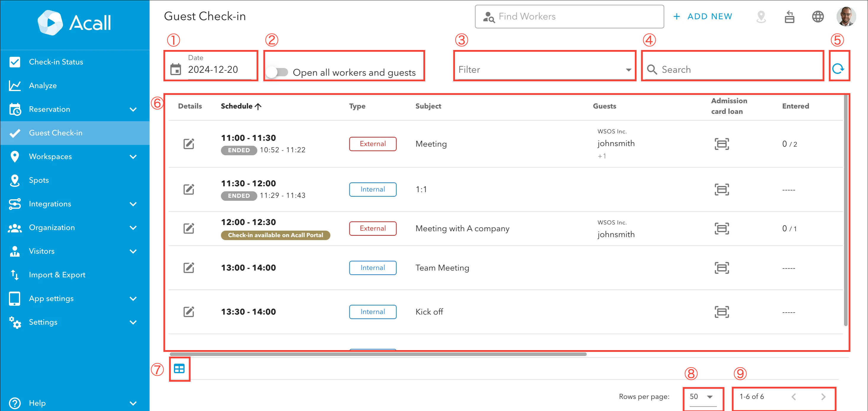Click the Acall logo
This screenshot has width=868, height=411.
[x=74, y=22]
